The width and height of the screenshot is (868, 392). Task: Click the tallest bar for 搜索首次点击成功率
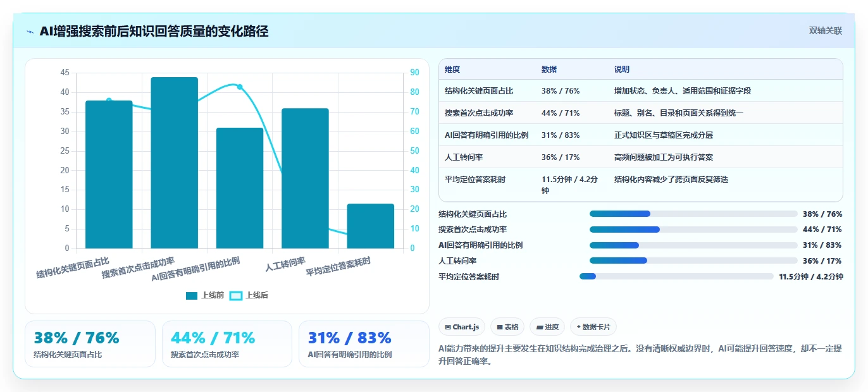[175, 162]
